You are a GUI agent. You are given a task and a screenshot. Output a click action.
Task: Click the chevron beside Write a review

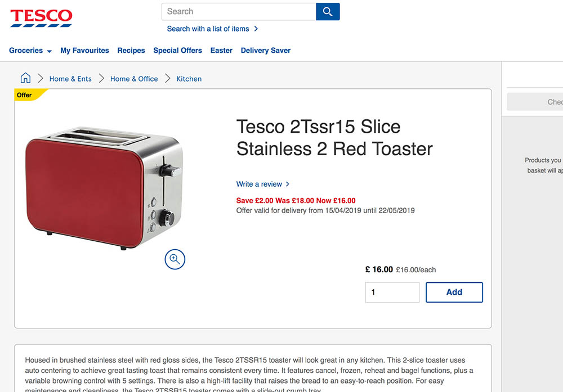coord(288,184)
